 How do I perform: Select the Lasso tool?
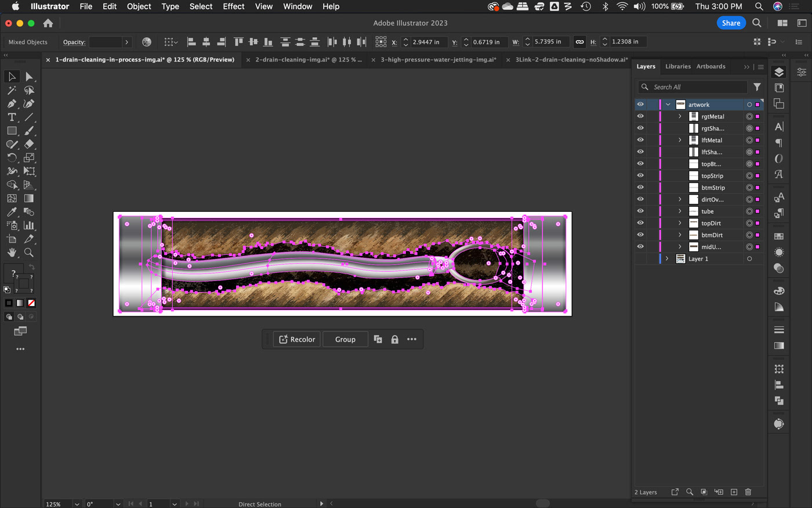(29, 90)
